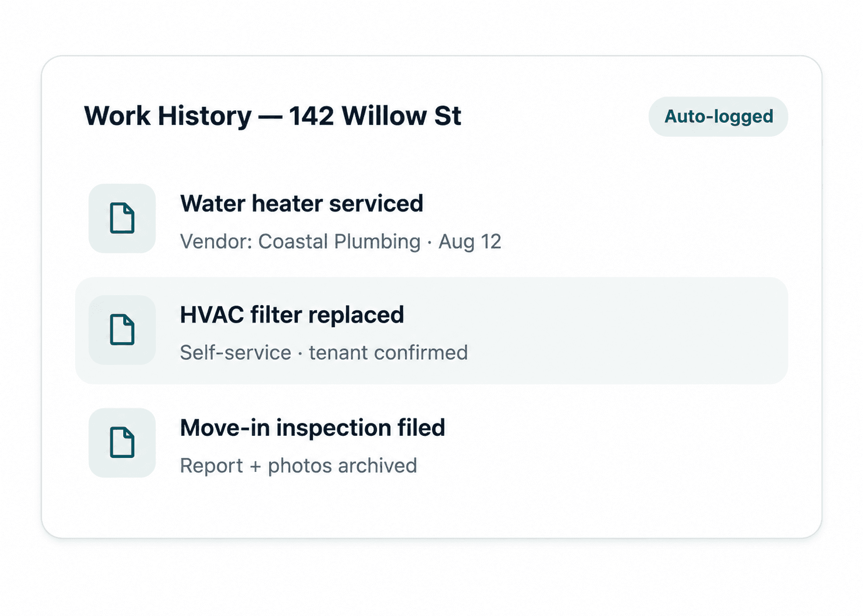
Task: Click Vendor: Coastal Plumbing · Aug 12 detail text
Action: [341, 242]
